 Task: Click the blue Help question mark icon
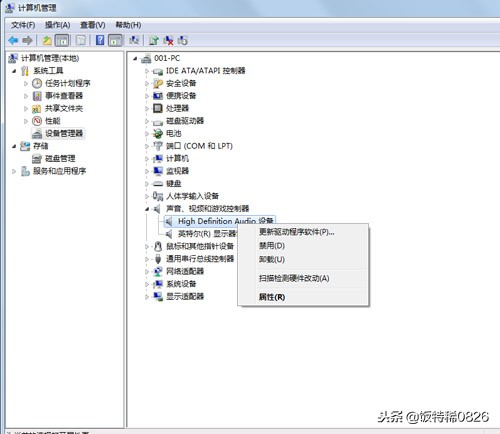pos(100,40)
